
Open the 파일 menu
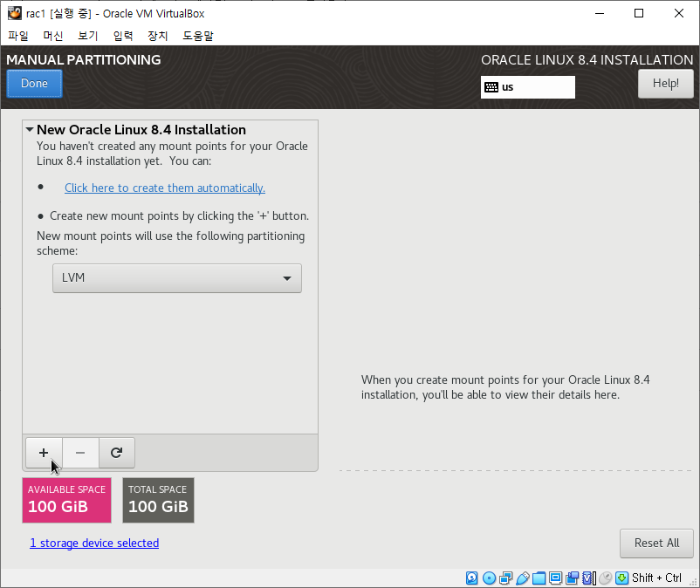pos(18,36)
